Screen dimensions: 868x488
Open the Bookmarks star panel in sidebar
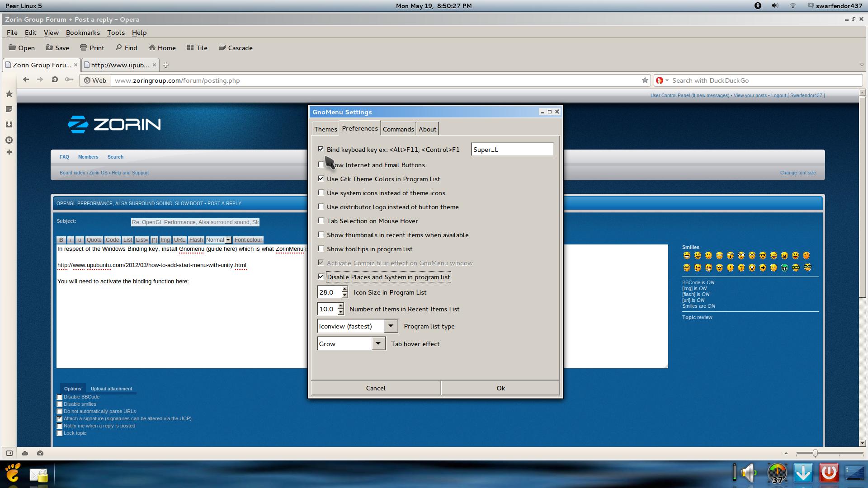(x=9, y=94)
